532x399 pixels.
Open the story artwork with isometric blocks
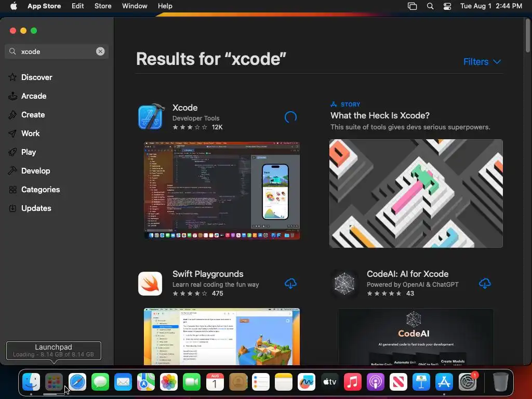click(416, 193)
